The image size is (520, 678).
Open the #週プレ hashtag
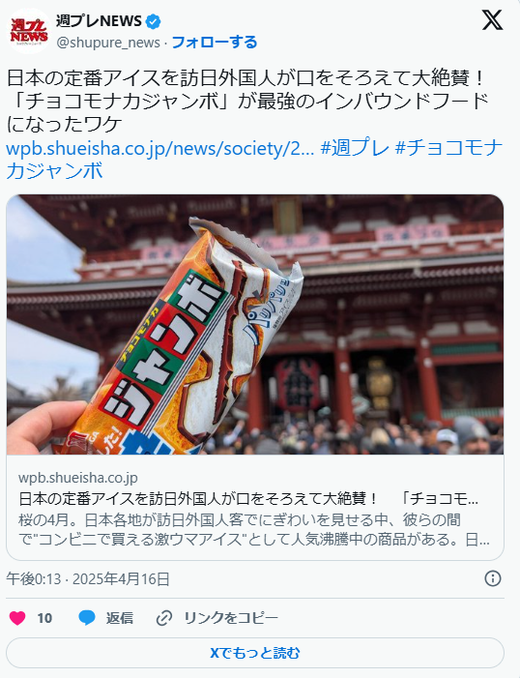click(355, 148)
